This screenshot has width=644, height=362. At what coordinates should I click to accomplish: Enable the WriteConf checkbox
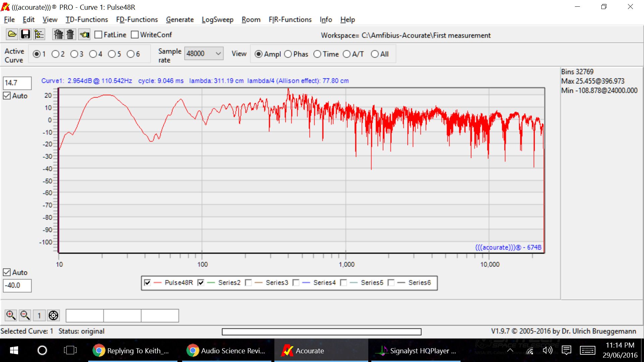(x=134, y=35)
